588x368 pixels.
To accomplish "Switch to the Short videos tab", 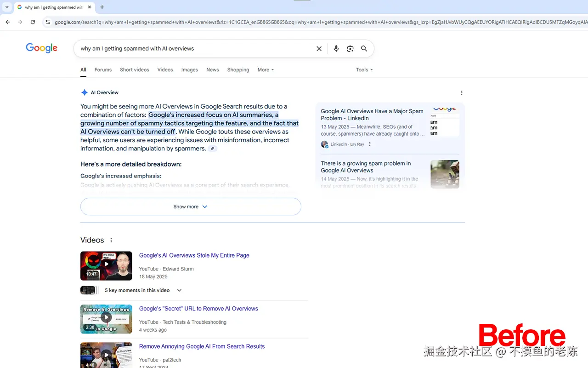I will click(135, 70).
